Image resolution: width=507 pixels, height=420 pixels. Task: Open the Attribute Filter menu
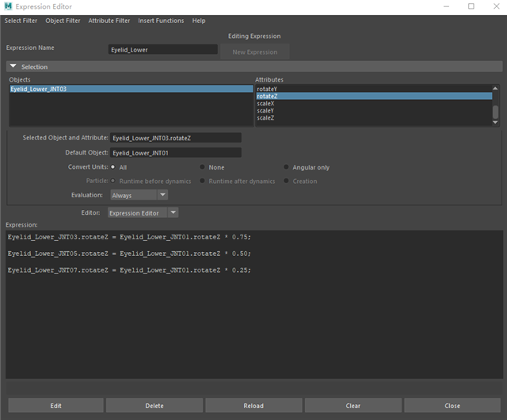109,21
